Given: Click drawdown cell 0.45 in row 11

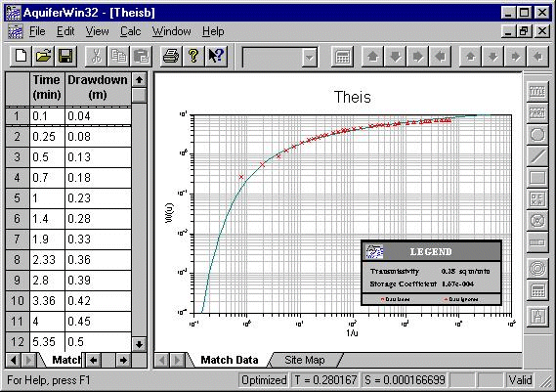Looking at the screenshot, I should 99,322.
